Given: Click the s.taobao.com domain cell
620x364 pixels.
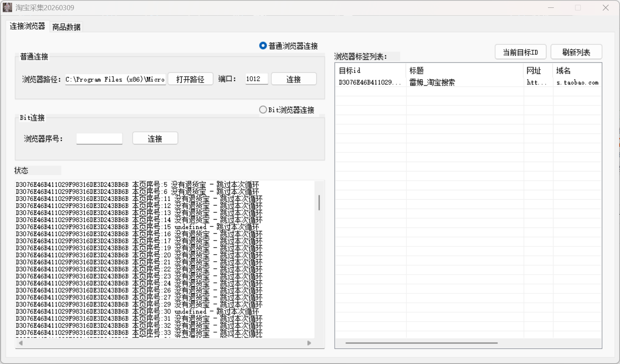Looking at the screenshot, I should coord(577,83).
